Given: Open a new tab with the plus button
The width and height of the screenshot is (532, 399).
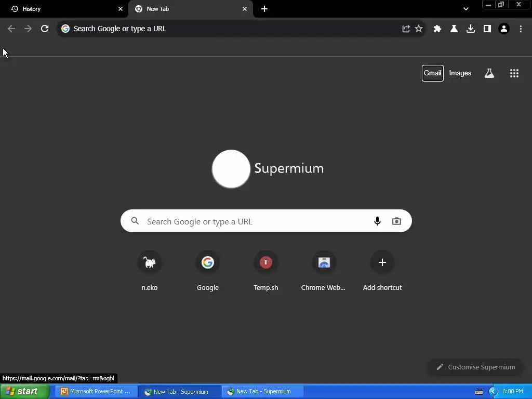Looking at the screenshot, I should [x=264, y=9].
